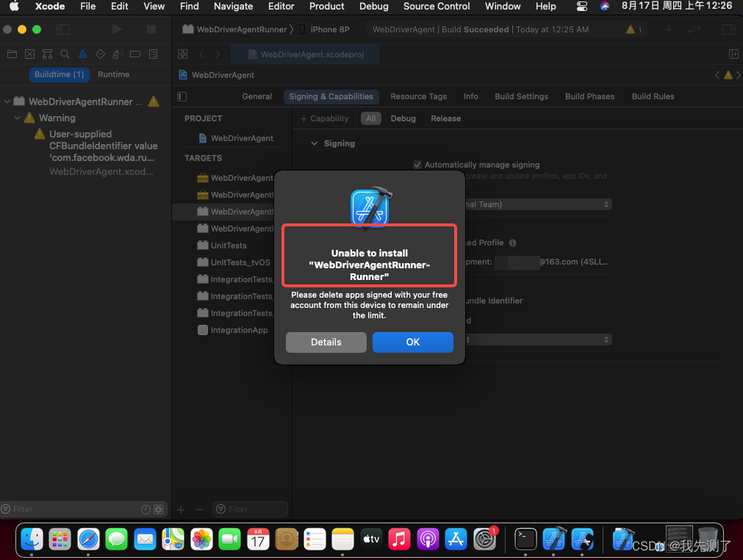The width and height of the screenshot is (743, 560).
Task: Click OK to dismiss the install error
Action: [412, 342]
